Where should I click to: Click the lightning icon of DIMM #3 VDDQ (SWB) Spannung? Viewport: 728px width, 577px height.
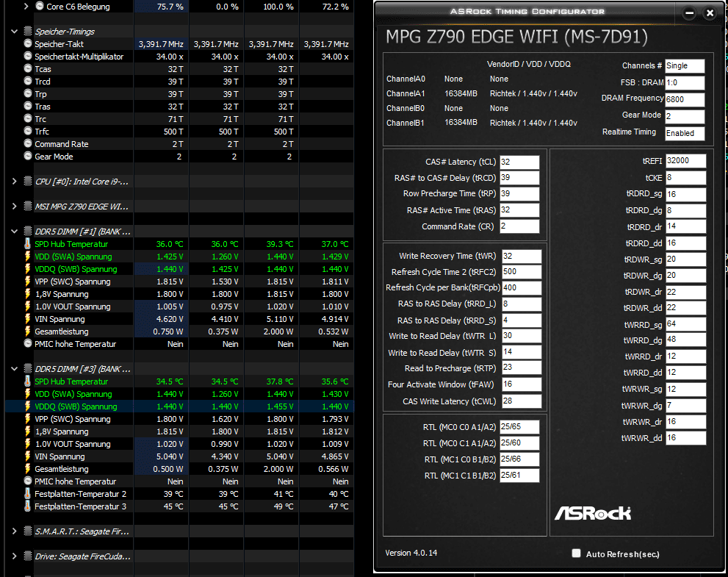click(28, 406)
